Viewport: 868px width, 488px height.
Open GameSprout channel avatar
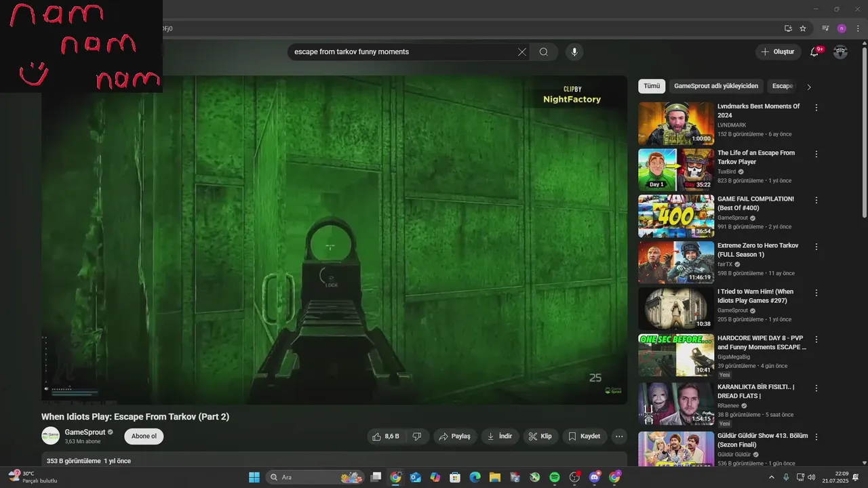50,436
